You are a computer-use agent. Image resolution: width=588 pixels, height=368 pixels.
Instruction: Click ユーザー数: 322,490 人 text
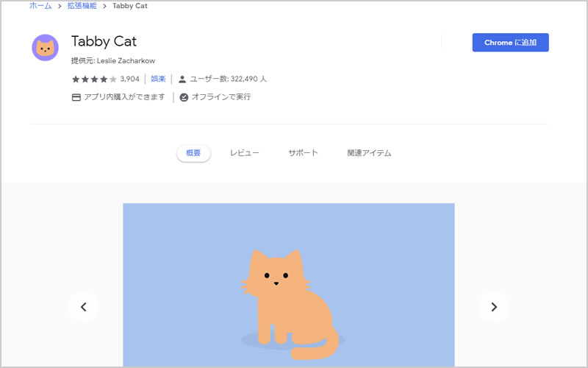point(229,79)
